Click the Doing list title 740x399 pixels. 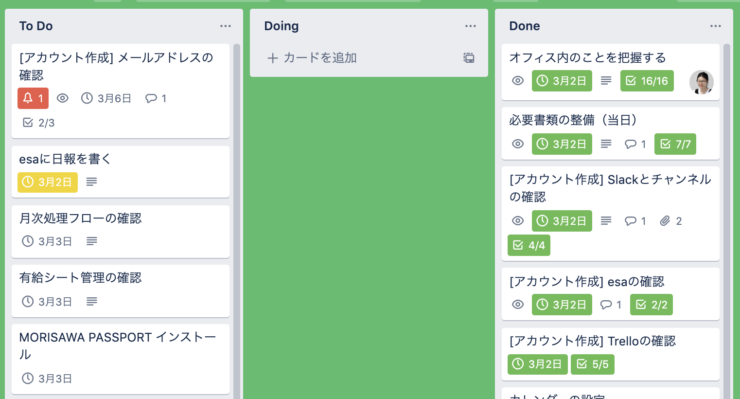281,26
